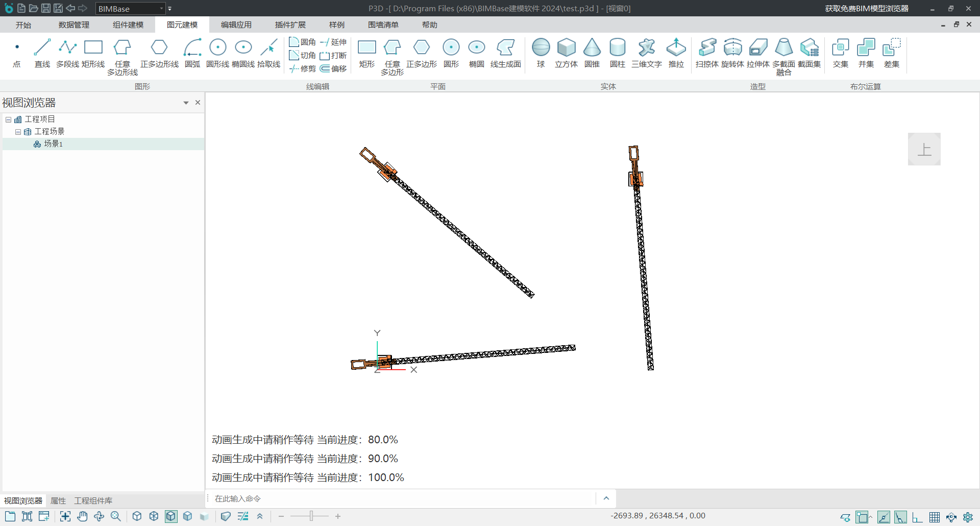Viewport: 980px width, 526px height.
Task: Select the 扫掠体 sweep body tool
Action: (x=707, y=53)
